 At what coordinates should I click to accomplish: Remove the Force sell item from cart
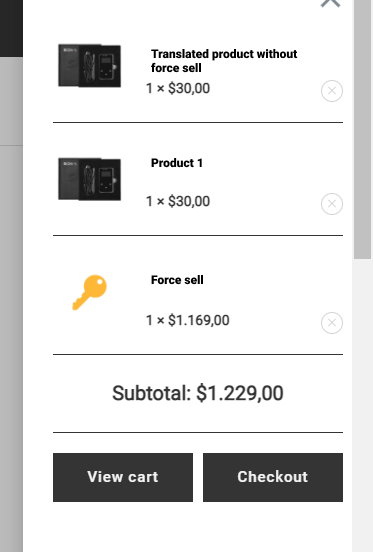[x=331, y=323]
